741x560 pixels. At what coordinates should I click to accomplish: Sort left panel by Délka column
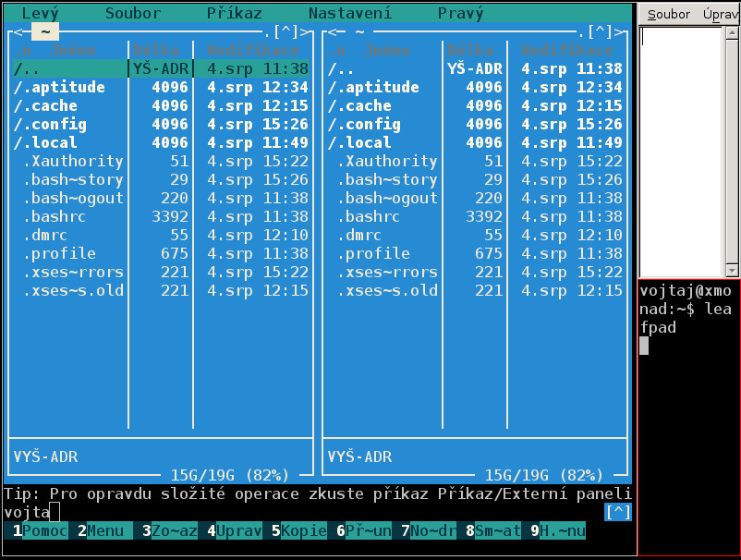tap(156, 50)
